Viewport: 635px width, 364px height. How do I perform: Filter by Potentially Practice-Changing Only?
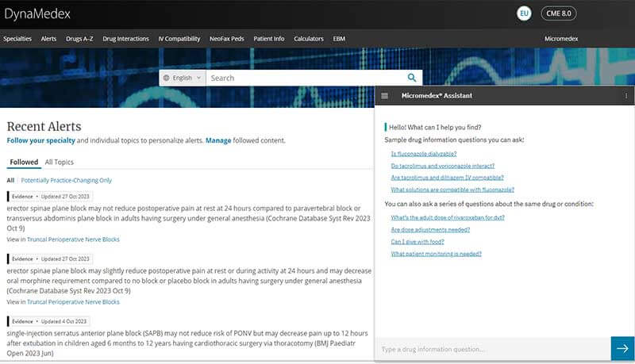click(66, 181)
